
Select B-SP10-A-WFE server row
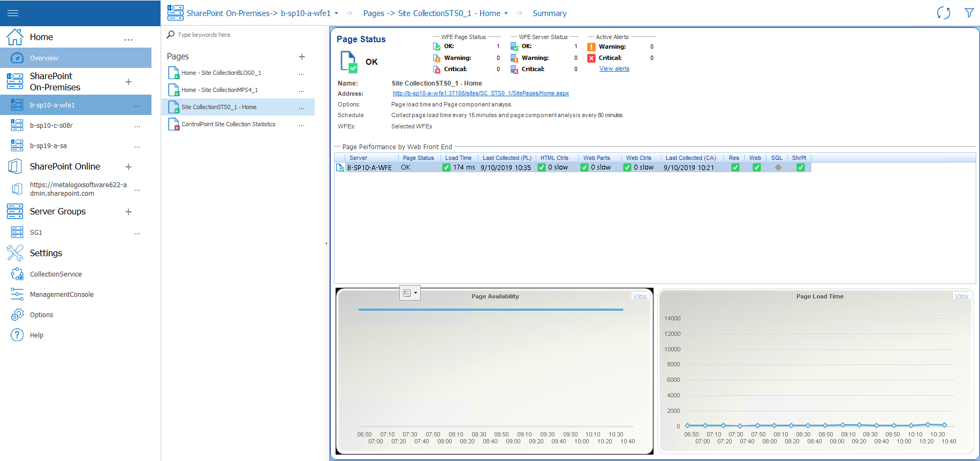coord(573,167)
